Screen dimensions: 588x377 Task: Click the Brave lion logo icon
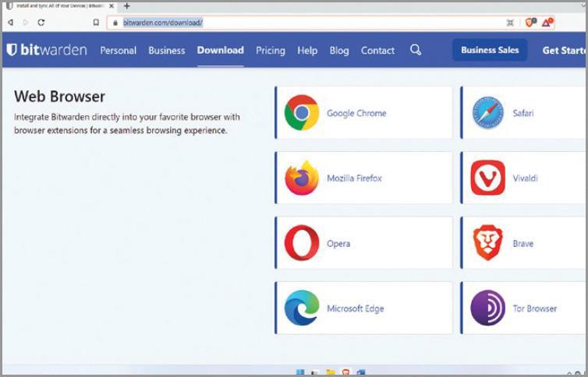click(x=488, y=243)
